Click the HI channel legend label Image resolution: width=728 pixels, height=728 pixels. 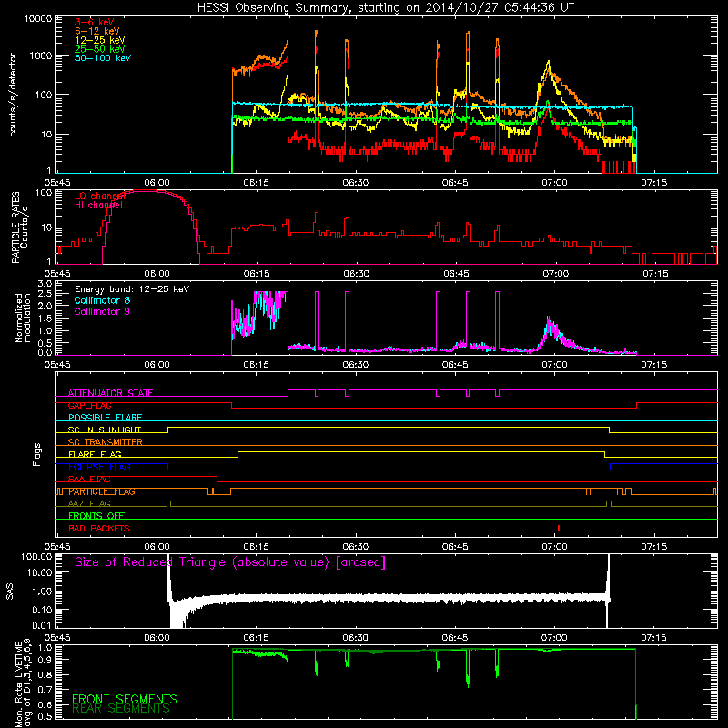tap(98, 205)
